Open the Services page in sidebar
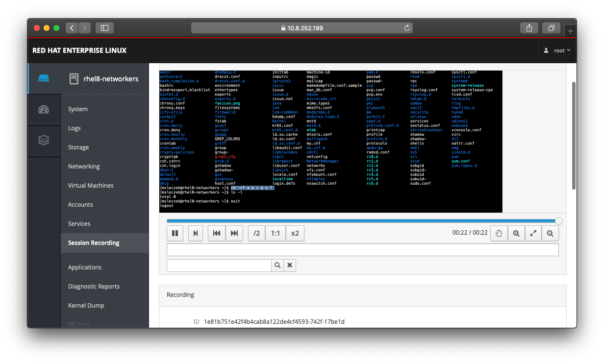 pos(79,224)
